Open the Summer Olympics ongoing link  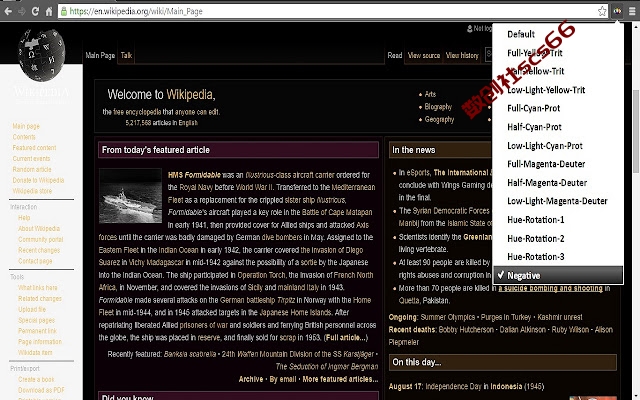point(448,317)
